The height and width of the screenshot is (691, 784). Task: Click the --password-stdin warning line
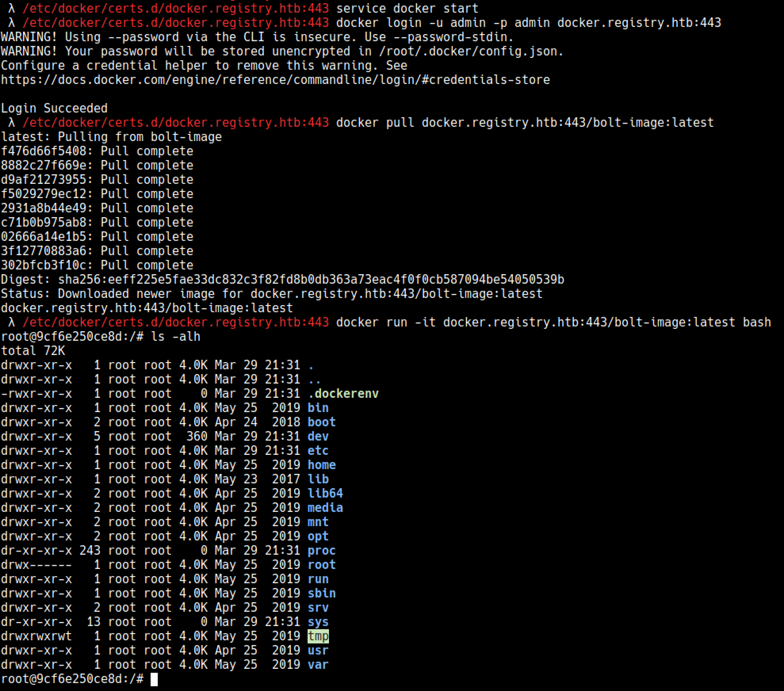[257, 37]
